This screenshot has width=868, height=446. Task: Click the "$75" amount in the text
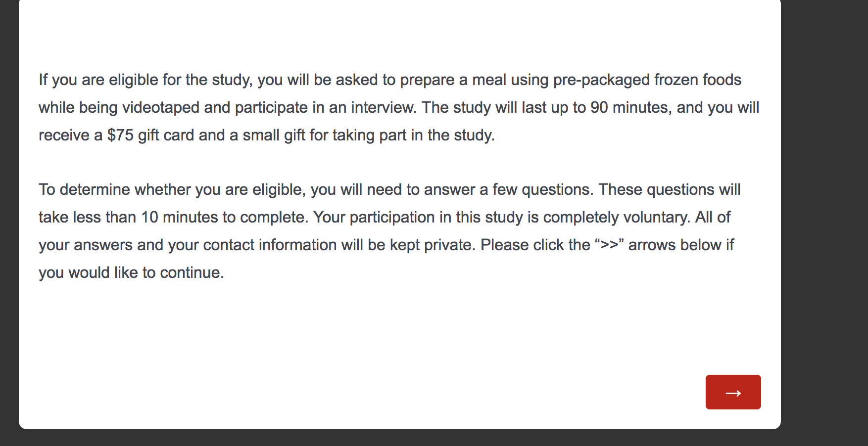(x=120, y=135)
